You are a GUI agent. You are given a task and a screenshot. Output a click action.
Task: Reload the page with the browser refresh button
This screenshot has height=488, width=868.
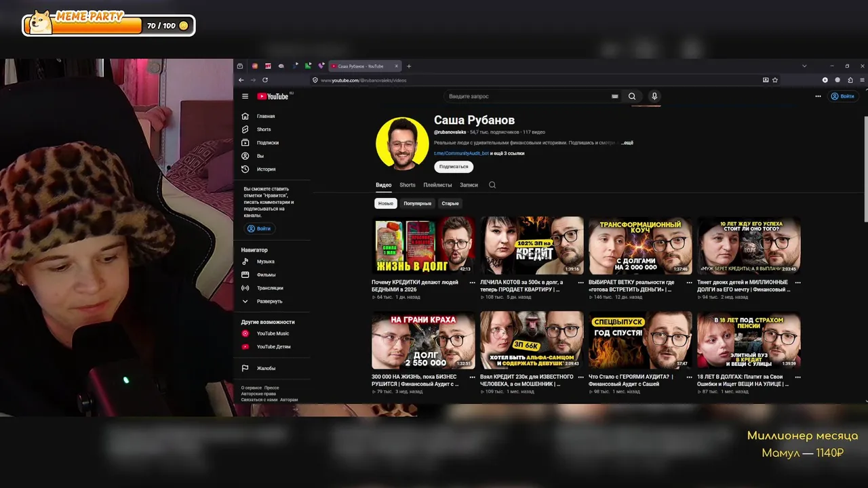point(265,80)
